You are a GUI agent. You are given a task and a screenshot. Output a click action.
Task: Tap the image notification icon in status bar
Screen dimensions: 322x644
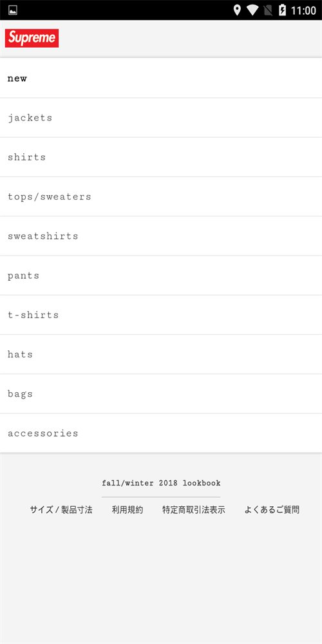click(x=13, y=10)
